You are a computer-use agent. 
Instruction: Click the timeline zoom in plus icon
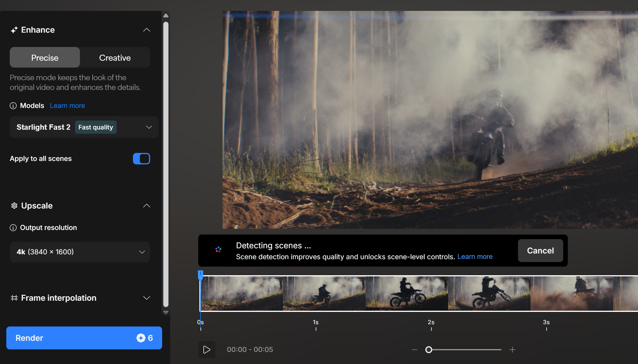pyautogui.click(x=513, y=350)
